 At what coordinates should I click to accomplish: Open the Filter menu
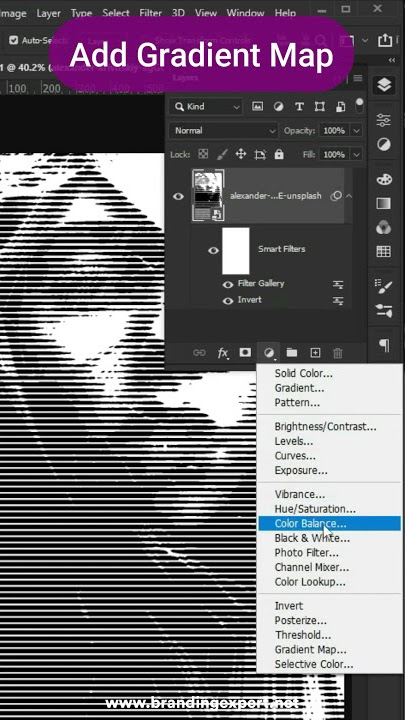tap(151, 13)
